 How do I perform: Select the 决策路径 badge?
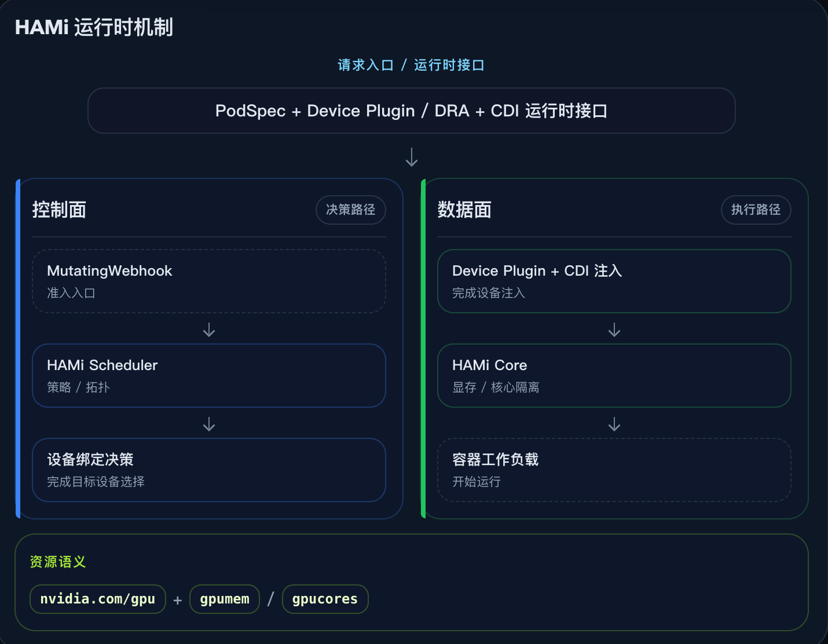[x=350, y=210]
